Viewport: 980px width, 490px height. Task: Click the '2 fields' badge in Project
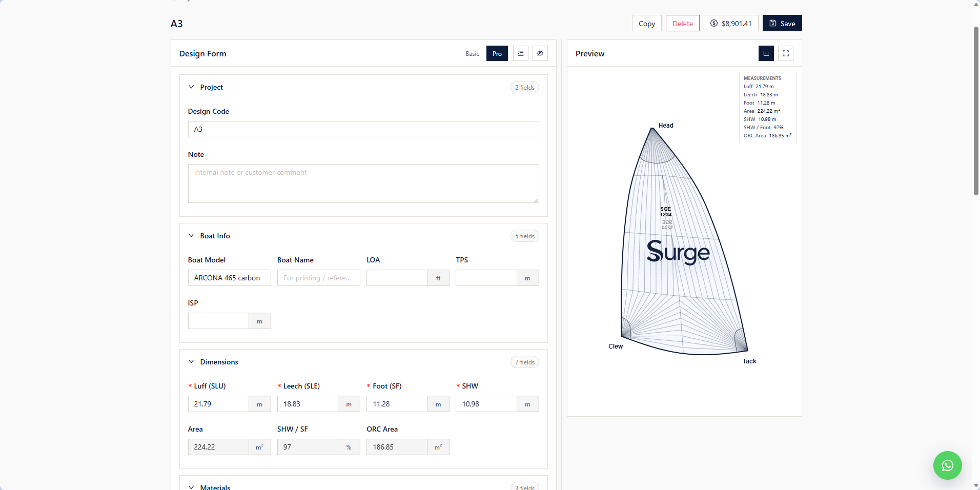coord(524,87)
